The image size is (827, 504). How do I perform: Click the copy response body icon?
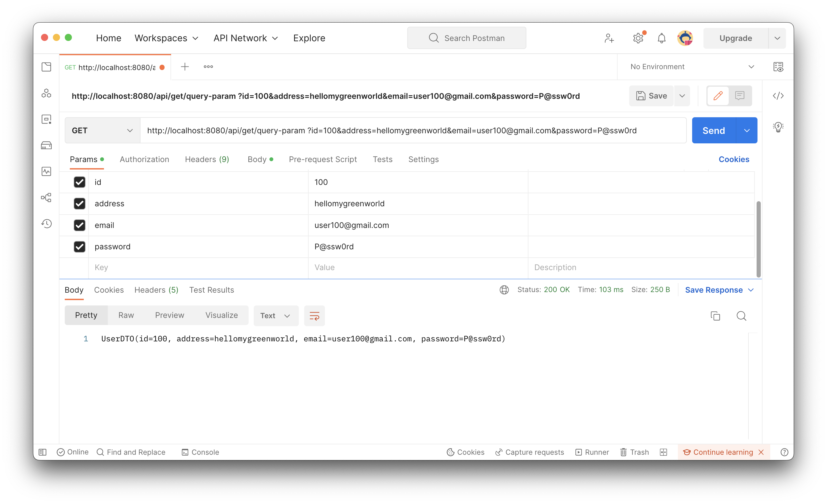(715, 316)
